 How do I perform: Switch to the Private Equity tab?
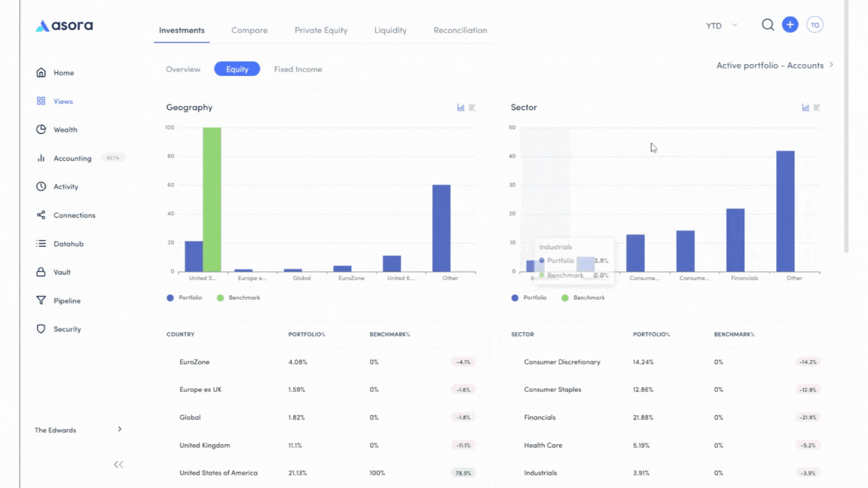point(321,30)
